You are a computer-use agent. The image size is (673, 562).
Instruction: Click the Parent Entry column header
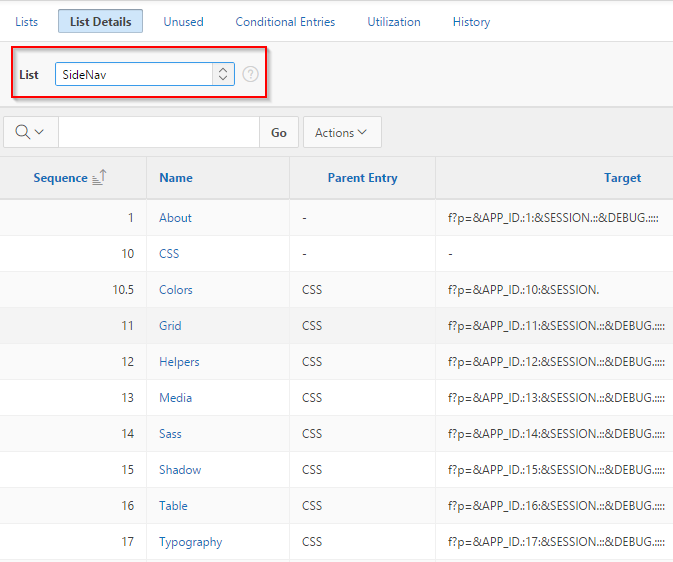pyautogui.click(x=363, y=178)
